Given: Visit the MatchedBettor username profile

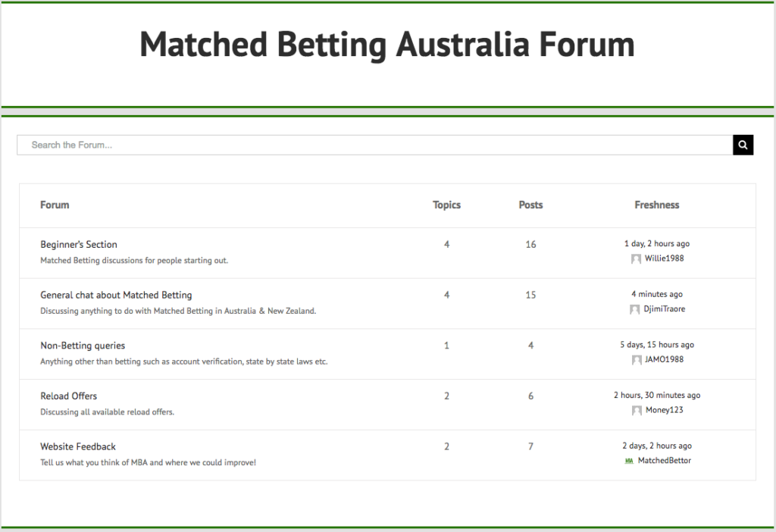Looking at the screenshot, I should pyautogui.click(x=664, y=460).
